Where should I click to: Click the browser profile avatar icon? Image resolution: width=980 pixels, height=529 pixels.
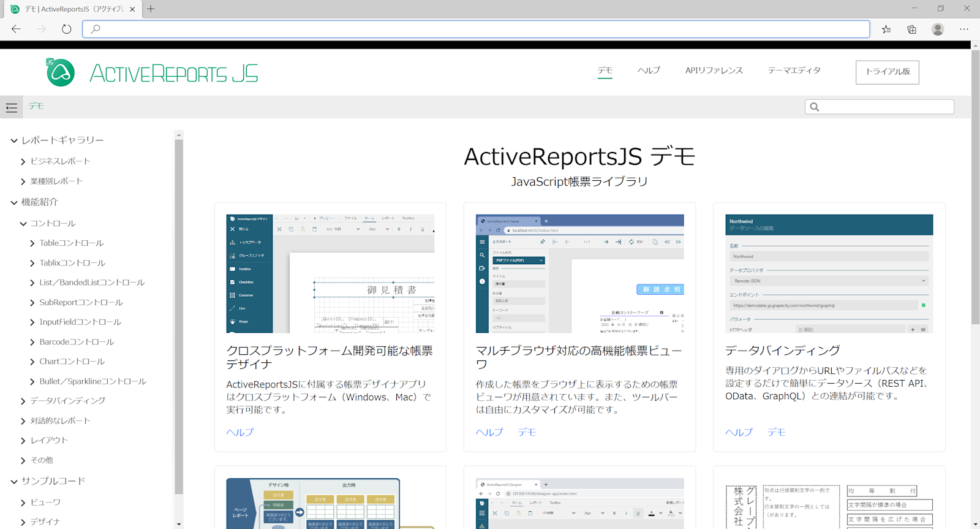point(938,29)
